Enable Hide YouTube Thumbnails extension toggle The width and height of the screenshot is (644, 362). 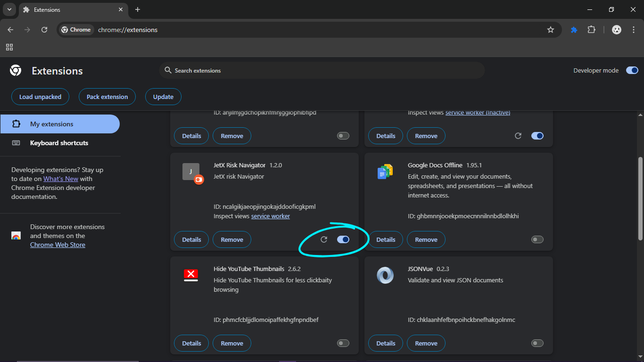[343, 343]
